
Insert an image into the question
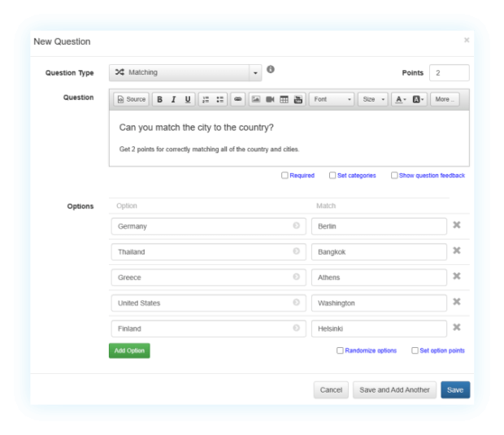click(x=255, y=99)
